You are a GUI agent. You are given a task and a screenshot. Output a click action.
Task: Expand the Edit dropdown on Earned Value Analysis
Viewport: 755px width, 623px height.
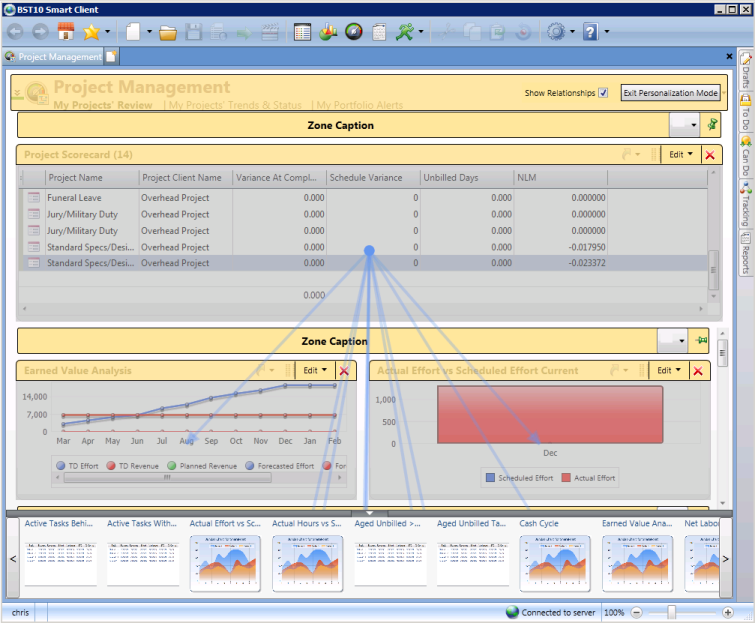315,370
